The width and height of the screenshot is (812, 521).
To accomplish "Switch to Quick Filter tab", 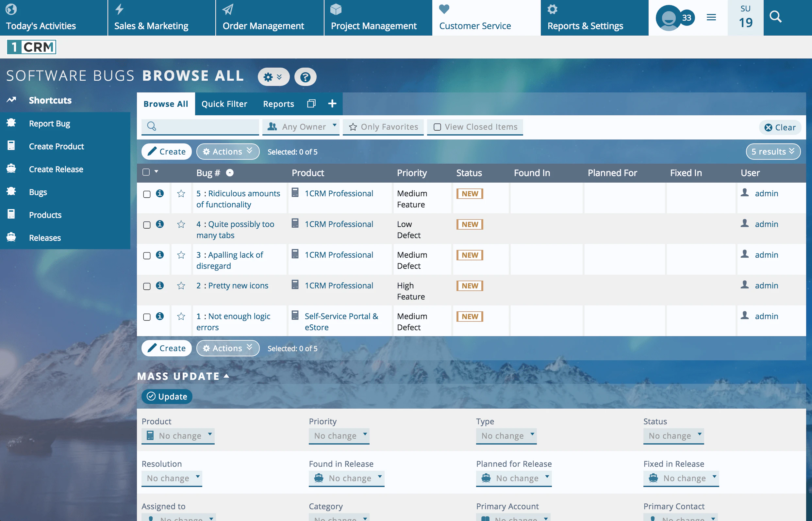I will click(224, 104).
